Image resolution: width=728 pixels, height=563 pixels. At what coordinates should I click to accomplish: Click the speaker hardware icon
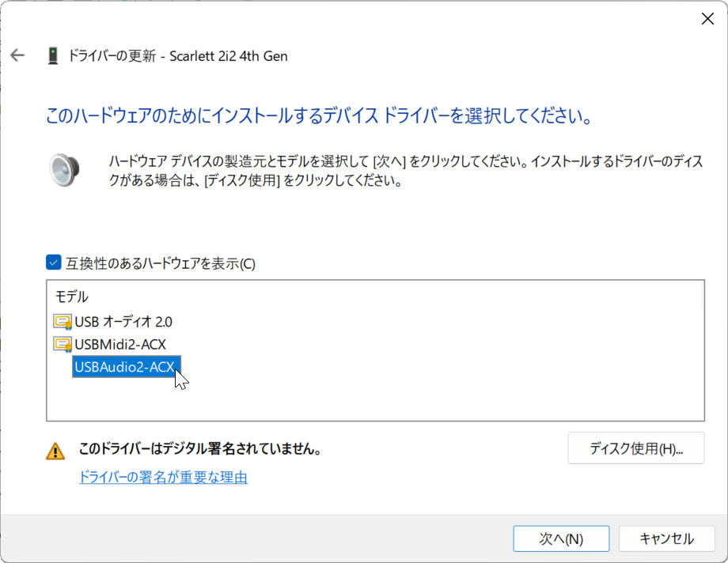point(65,170)
